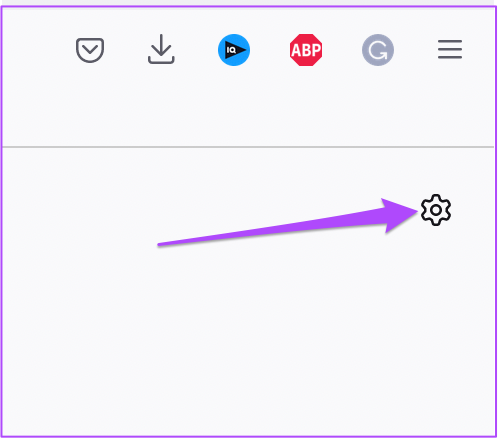This screenshot has width=498, height=438.
Task: Click the stop-sign shaped ABP button
Action: tap(306, 50)
